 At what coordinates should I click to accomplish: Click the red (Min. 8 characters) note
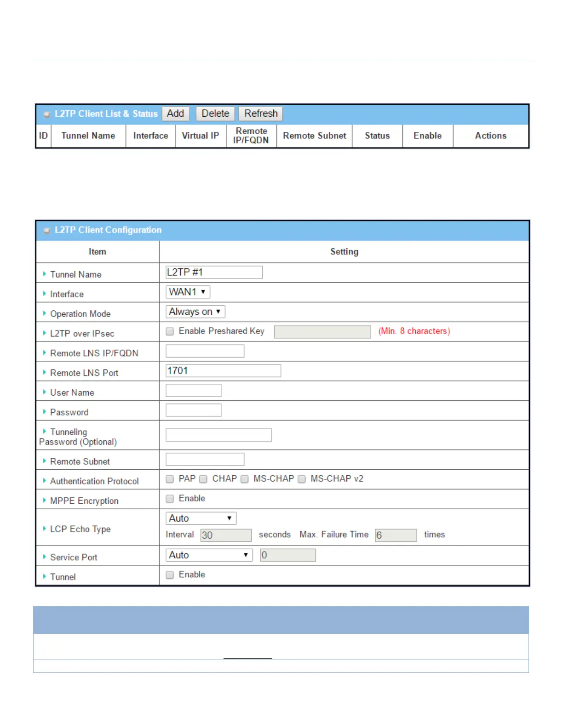pyautogui.click(x=414, y=331)
